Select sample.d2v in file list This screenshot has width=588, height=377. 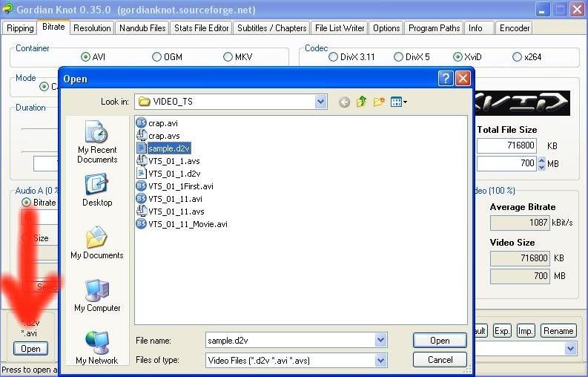click(169, 148)
